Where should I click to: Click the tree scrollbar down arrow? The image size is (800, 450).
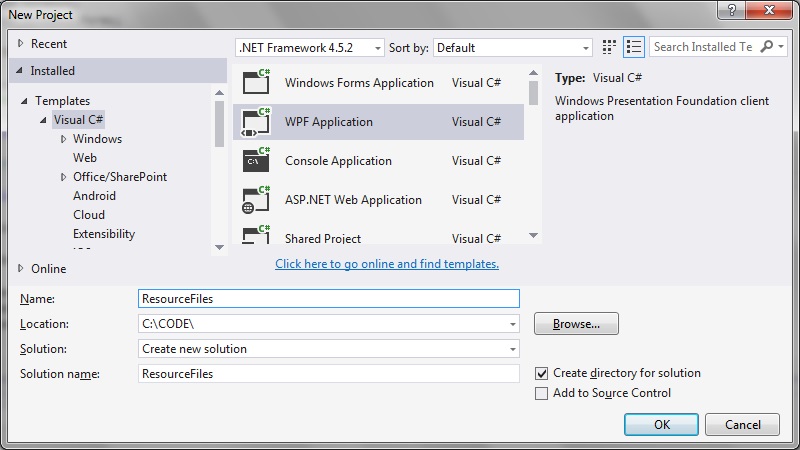pos(219,247)
